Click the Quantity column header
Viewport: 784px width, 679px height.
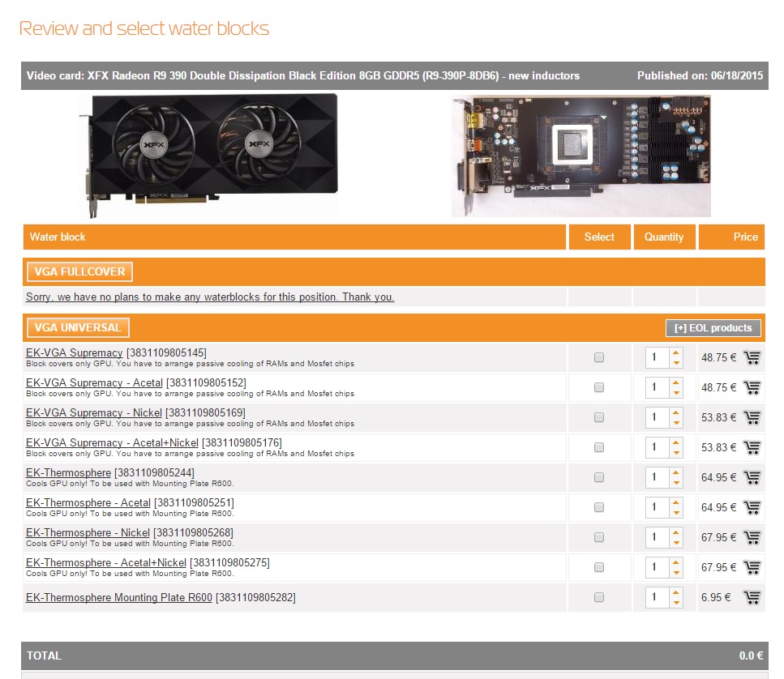[x=664, y=237]
